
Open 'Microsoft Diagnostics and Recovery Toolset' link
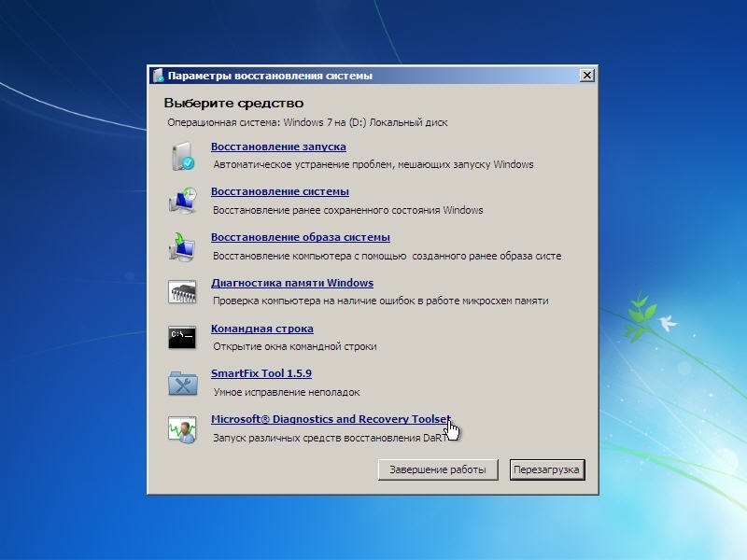coord(330,419)
